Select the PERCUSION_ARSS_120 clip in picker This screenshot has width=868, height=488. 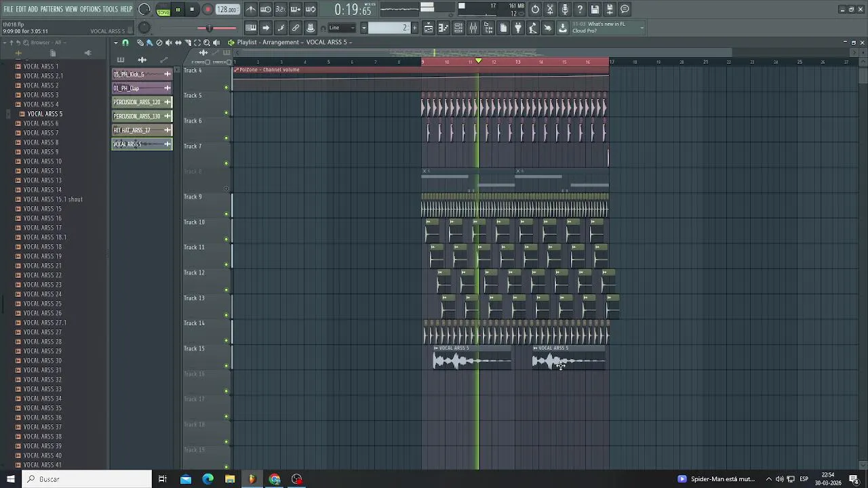(x=142, y=102)
